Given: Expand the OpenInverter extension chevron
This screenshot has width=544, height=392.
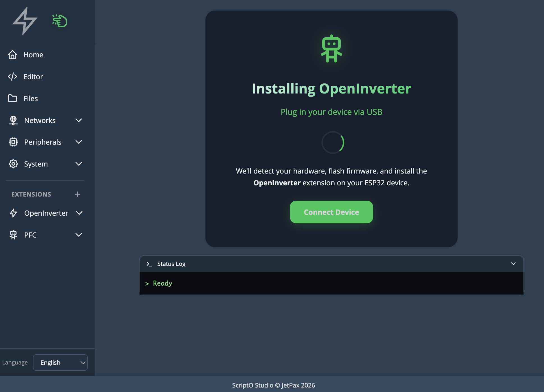Looking at the screenshot, I should pyautogui.click(x=79, y=213).
